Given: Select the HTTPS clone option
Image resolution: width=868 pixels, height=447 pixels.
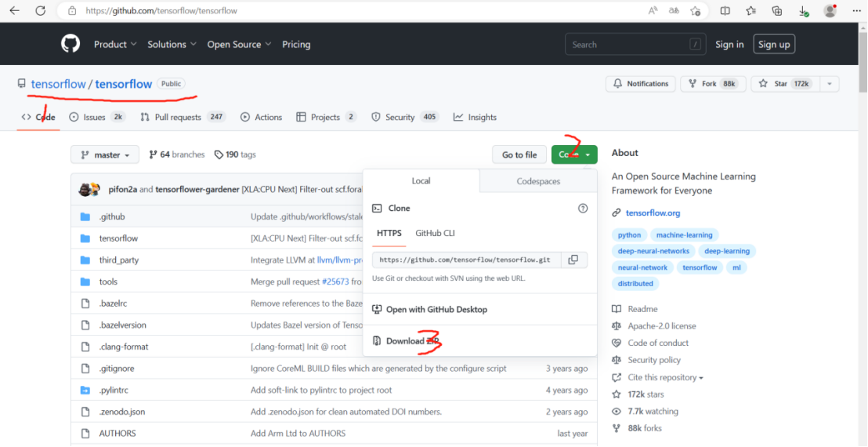Looking at the screenshot, I should [389, 233].
